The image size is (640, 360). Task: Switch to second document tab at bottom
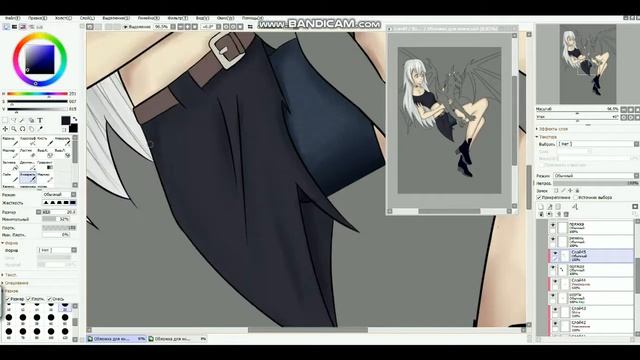[178, 339]
